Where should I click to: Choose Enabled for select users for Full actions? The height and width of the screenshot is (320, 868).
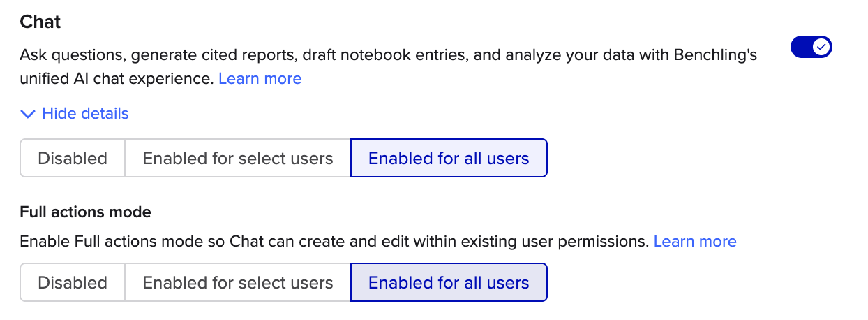(238, 283)
